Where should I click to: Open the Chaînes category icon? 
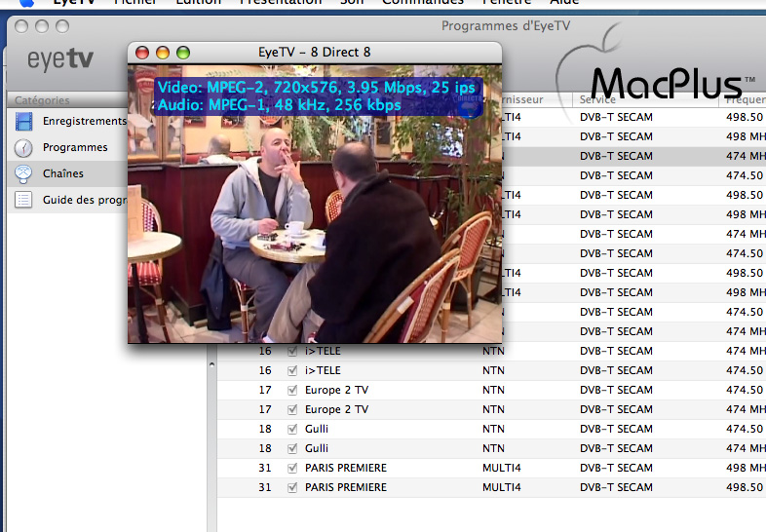(23, 173)
